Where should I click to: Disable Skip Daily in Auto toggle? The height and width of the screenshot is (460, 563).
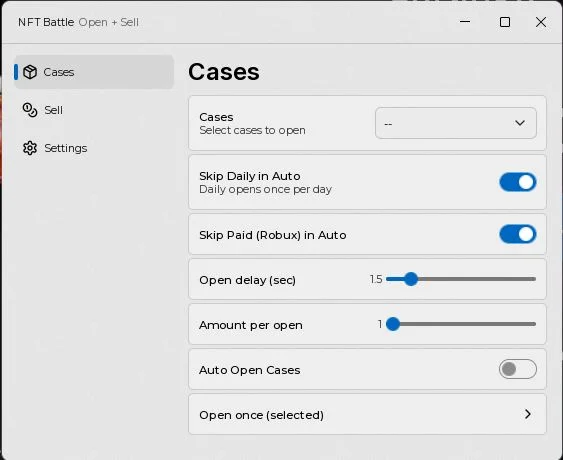pos(517,182)
